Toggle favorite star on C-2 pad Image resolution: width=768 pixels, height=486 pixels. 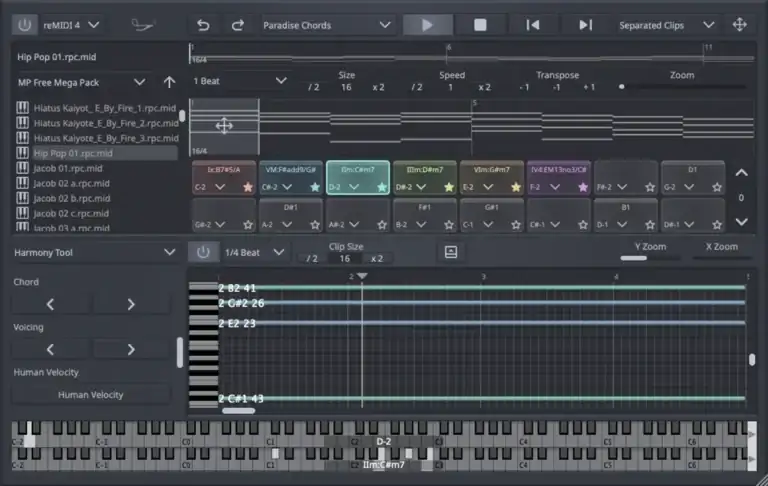click(248, 187)
